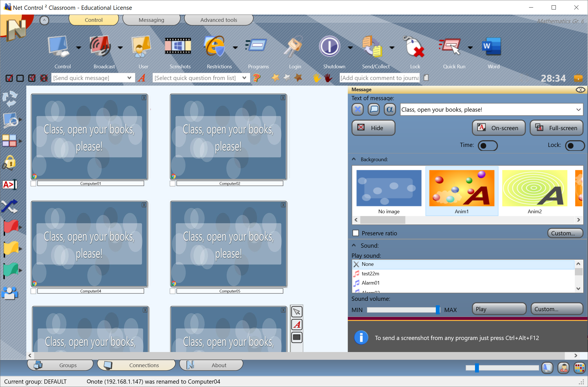Open the quick question list dropdown
The height and width of the screenshot is (387, 588).
[x=244, y=78]
